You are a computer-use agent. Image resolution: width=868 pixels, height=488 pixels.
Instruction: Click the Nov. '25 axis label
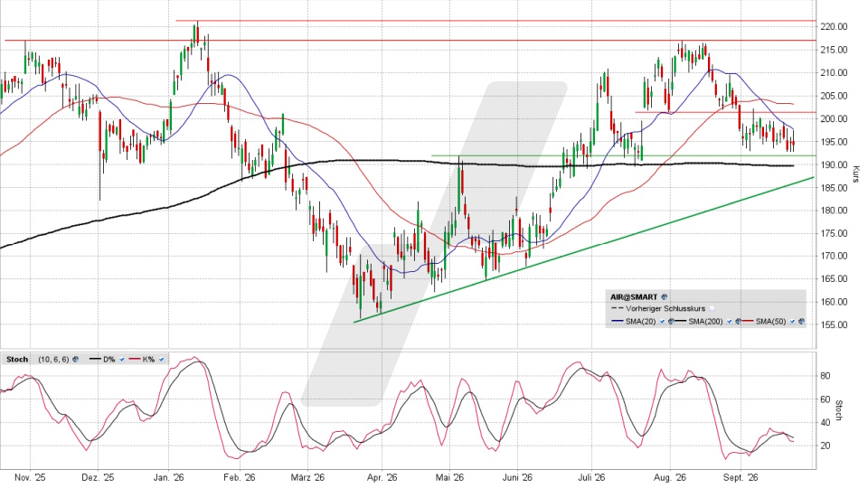tap(30, 477)
